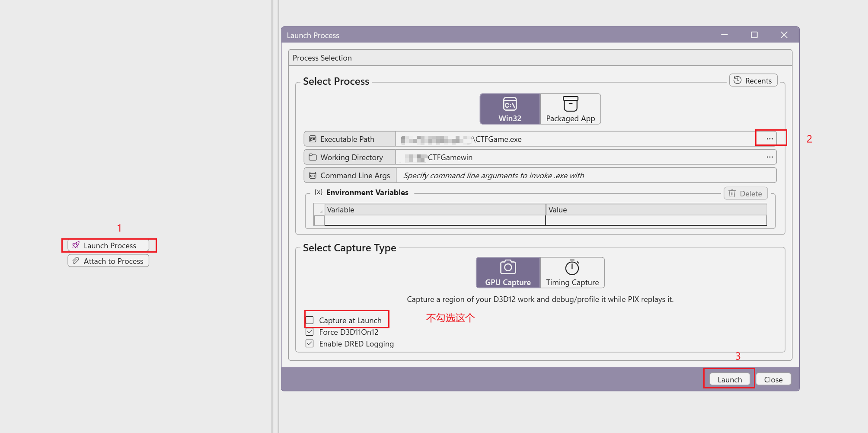Click the Variable column header
Screen dimensions: 868x433
coord(435,210)
